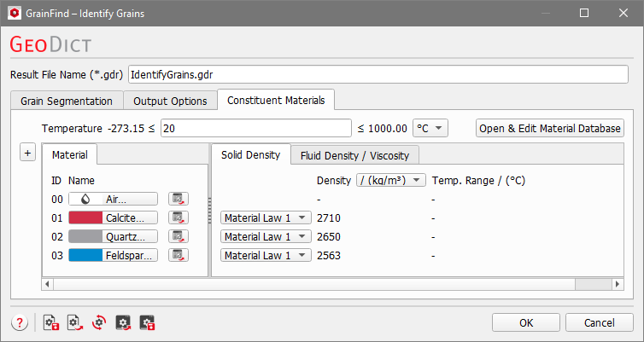This screenshot has height=342, width=644.
Task: Click the Calcite material button
Action: click(x=113, y=217)
